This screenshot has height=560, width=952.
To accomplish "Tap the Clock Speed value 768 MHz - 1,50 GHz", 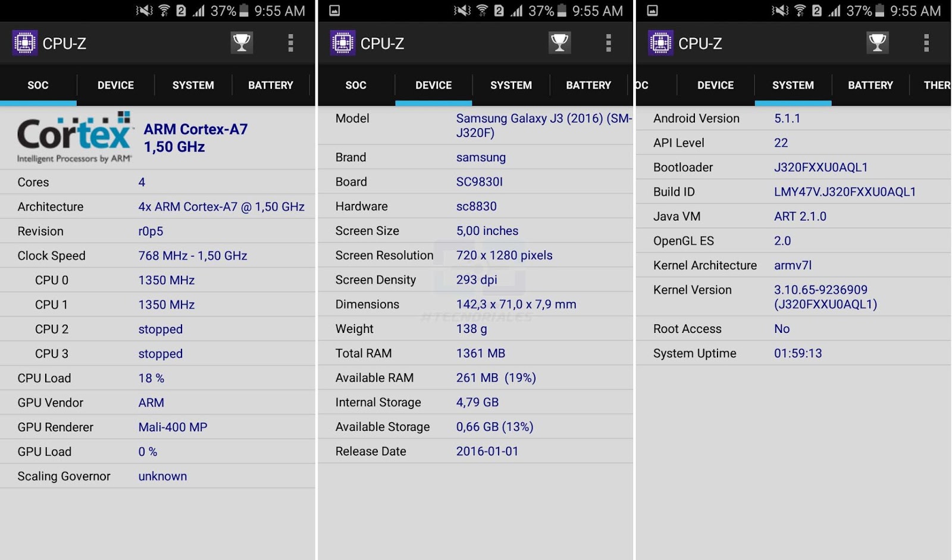I will click(x=193, y=256).
